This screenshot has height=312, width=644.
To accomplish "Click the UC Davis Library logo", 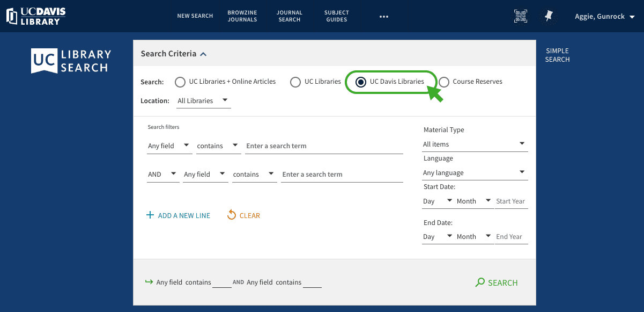I will coord(36,16).
